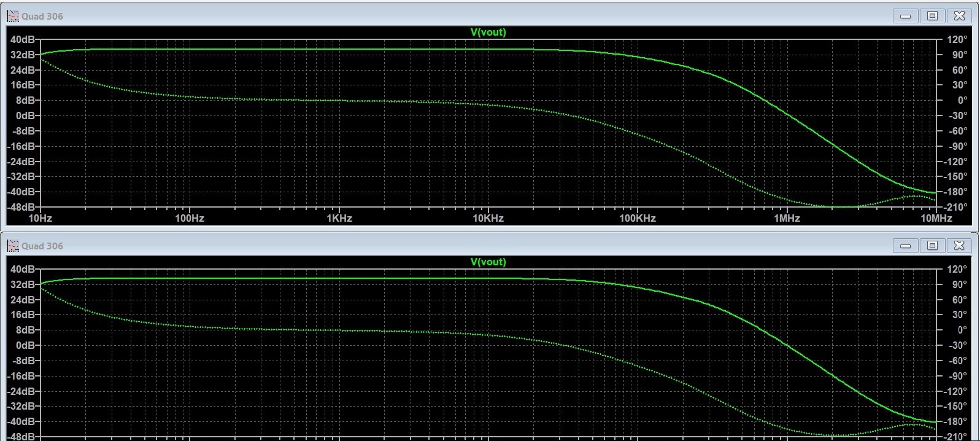Screen dimensions: 980x441
Task: Click the upper window's Quad 306 title text
Action: pos(42,17)
